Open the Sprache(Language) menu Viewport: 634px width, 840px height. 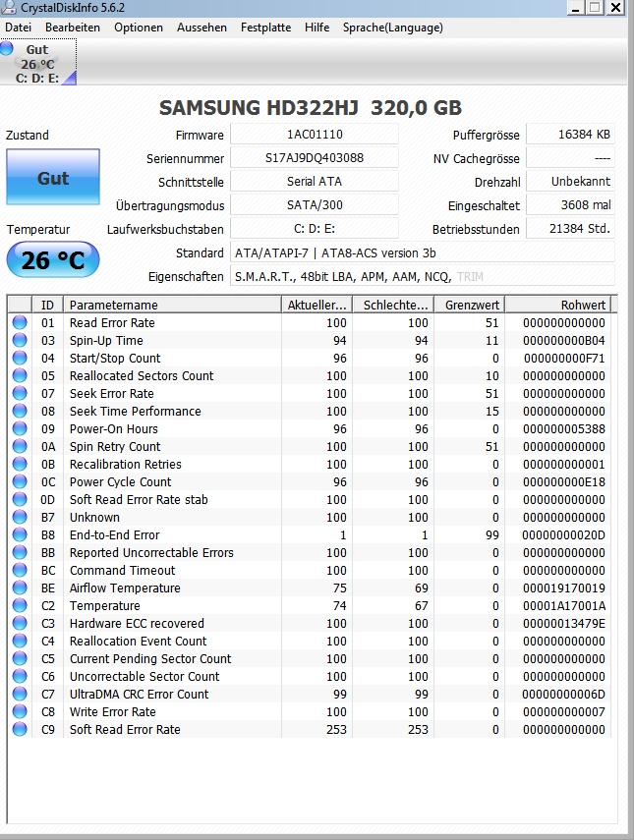click(393, 28)
